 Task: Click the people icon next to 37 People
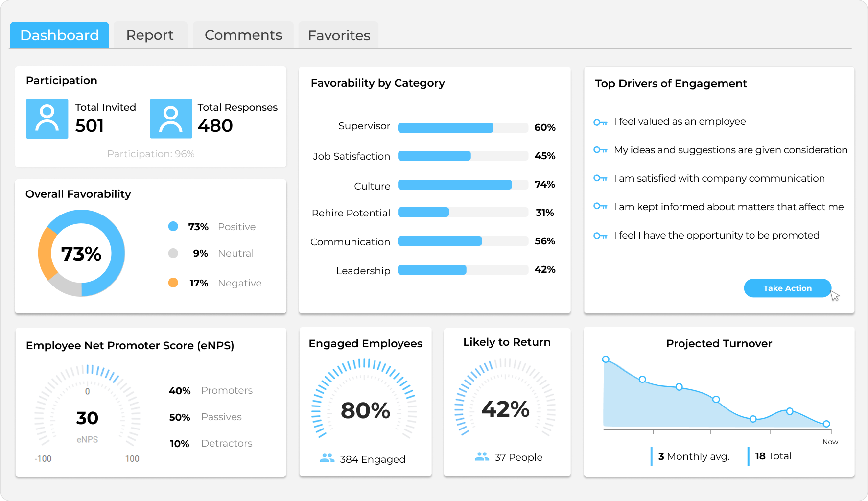coord(482,457)
